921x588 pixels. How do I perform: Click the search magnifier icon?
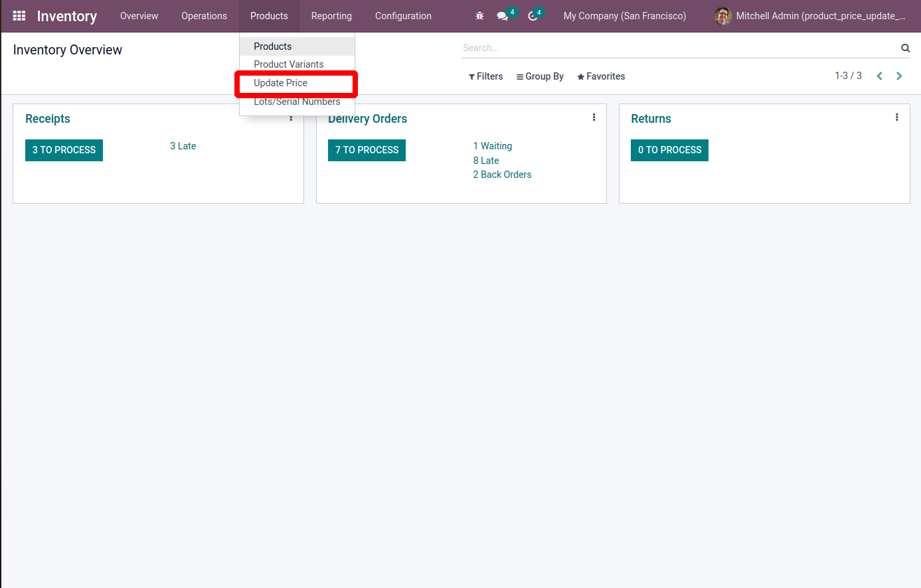905,48
